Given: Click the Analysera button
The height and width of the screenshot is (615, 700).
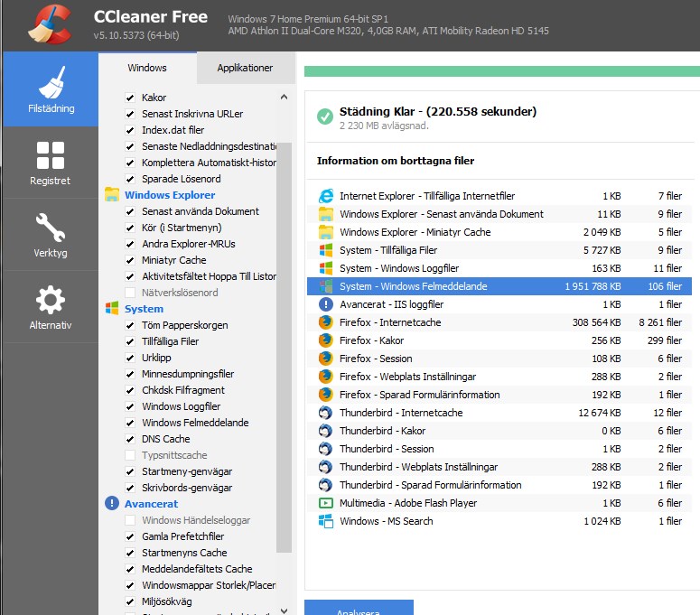Looking at the screenshot, I should 359,608.
